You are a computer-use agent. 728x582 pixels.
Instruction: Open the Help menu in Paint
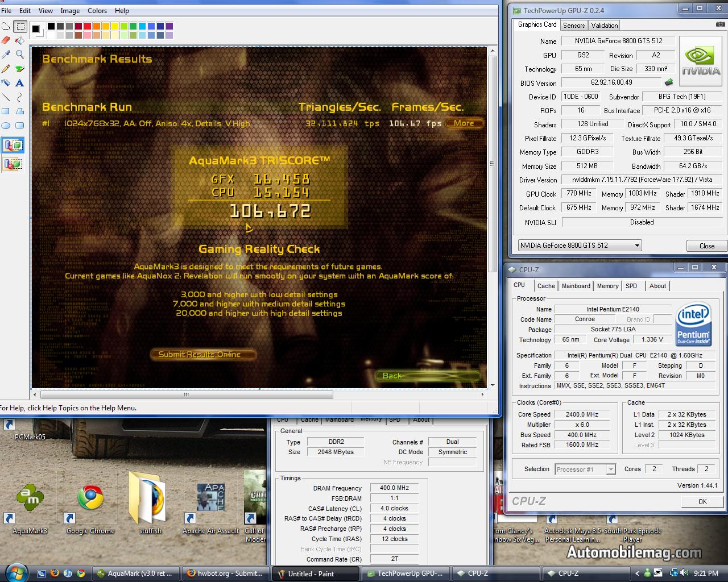tap(122, 11)
